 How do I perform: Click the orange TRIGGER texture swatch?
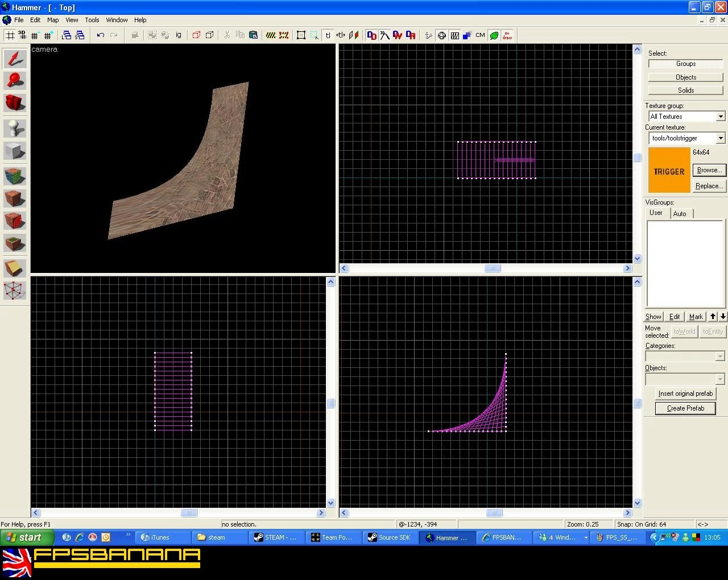pyautogui.click(x=669, y=171)
